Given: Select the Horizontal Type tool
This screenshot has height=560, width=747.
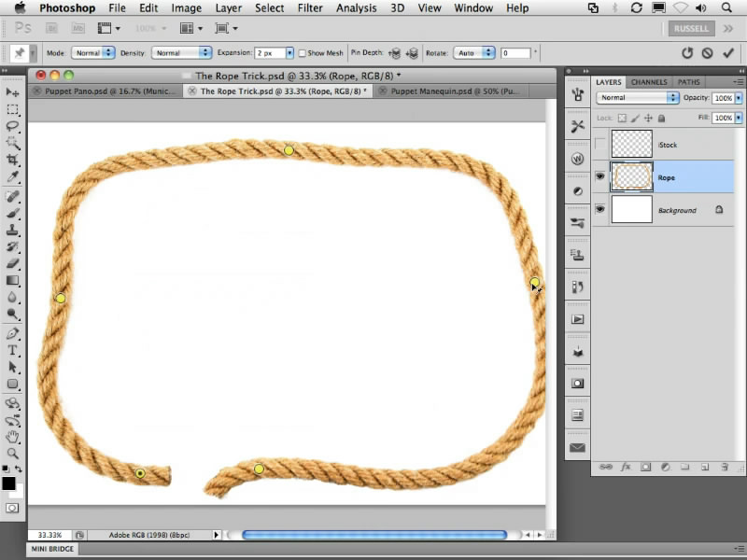Looking at the screenshot, I should [x=13, y=350].
